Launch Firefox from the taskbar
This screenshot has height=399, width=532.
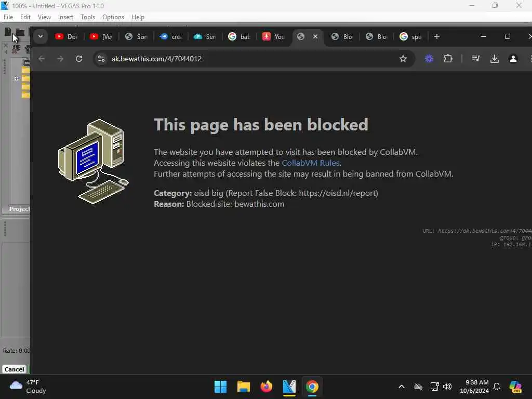pos(267,387)
